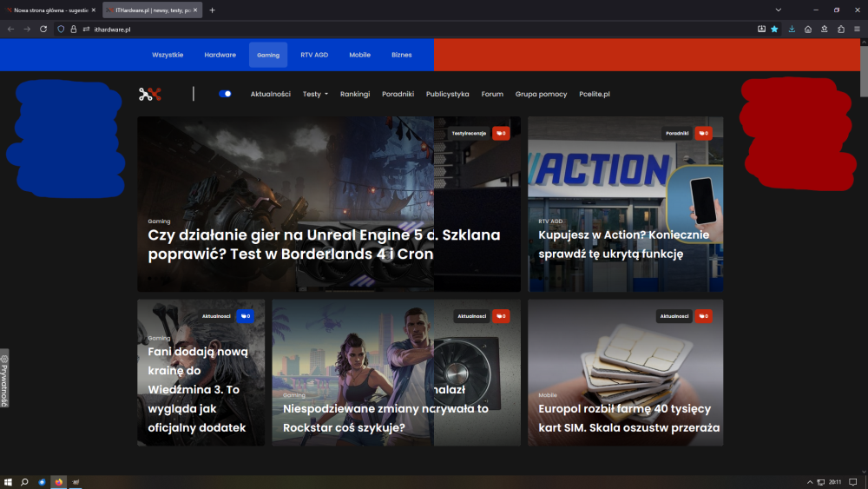Click the Firefox icon in the taskbar
Image resolution: width=868 pixels, height=489 pixels.
point(59,481)
